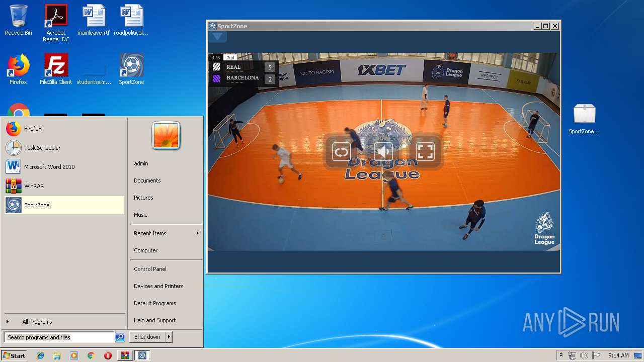Image resolution: width=644 pixels, height=362 pixels.
Task: Show hidden tray icons arrow
Action: pos(561,355)
